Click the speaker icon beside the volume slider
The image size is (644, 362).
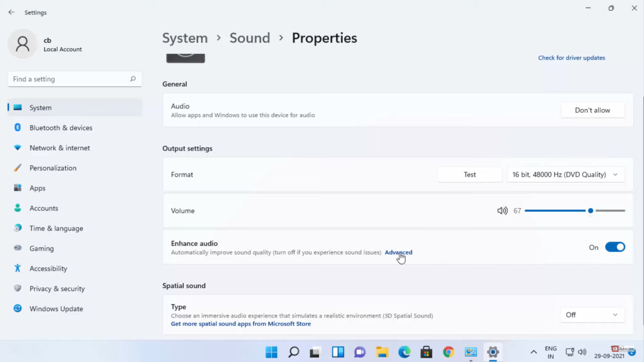point(502,210)
